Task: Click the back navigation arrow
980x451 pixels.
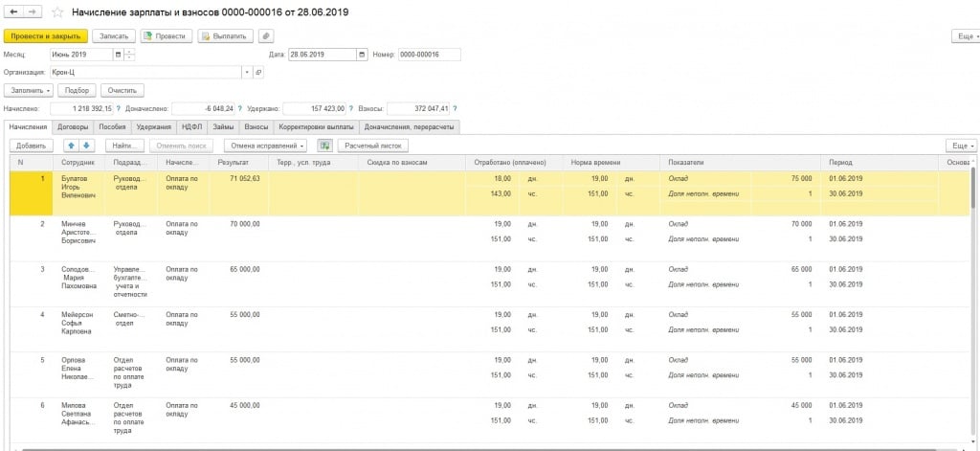Action: (x=14, y=12)
